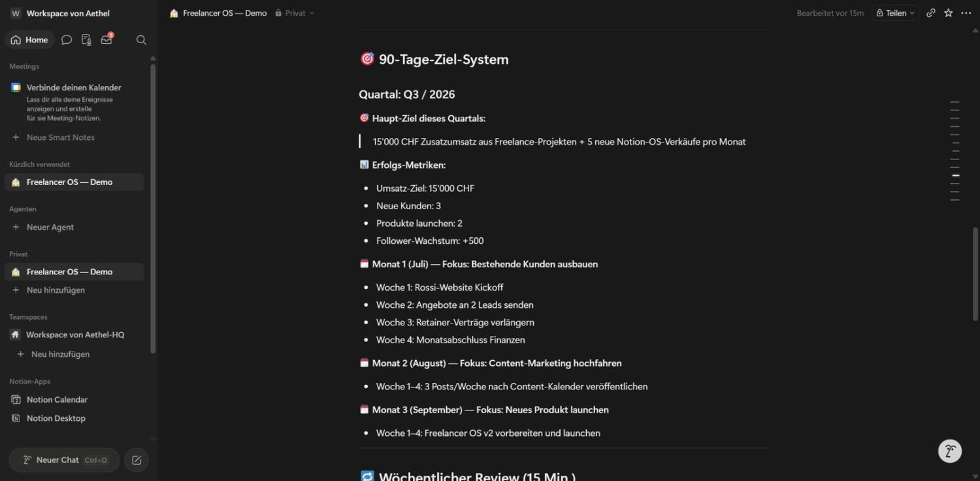Click the 'Bearbeitet vor 15m' edit status

[x=830, y=13]
